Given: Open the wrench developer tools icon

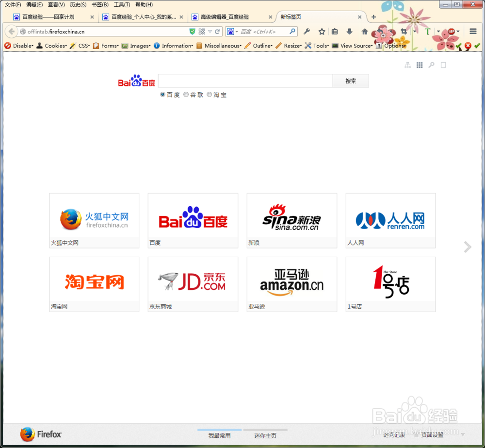Looking at the screenshot, I should [x=307, y=31].
